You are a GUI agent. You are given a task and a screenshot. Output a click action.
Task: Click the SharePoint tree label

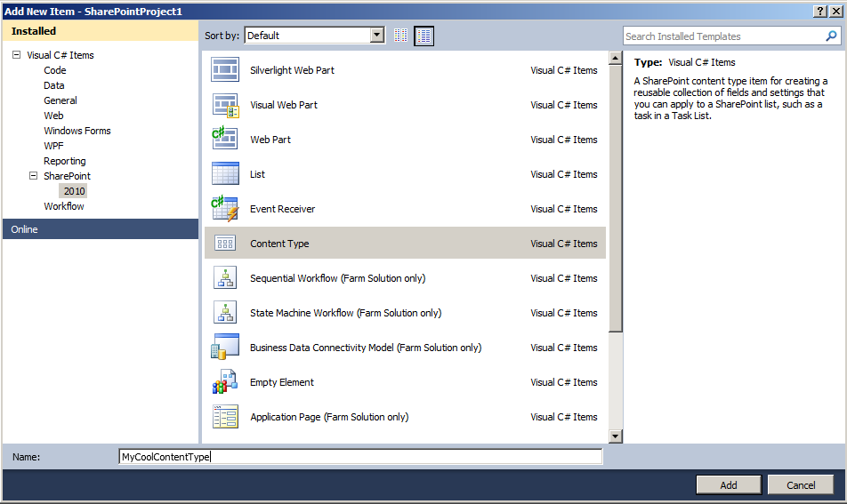tap(67, 176)
